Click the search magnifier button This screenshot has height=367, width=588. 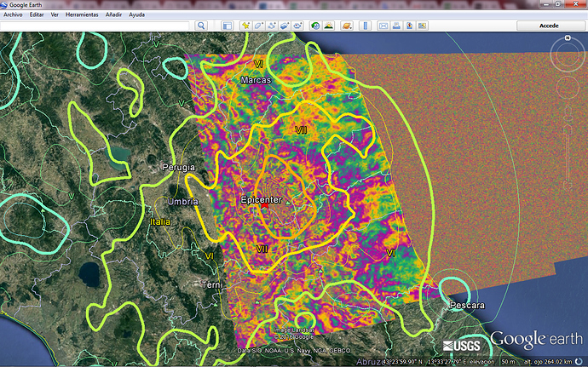(x=201, y=26)
